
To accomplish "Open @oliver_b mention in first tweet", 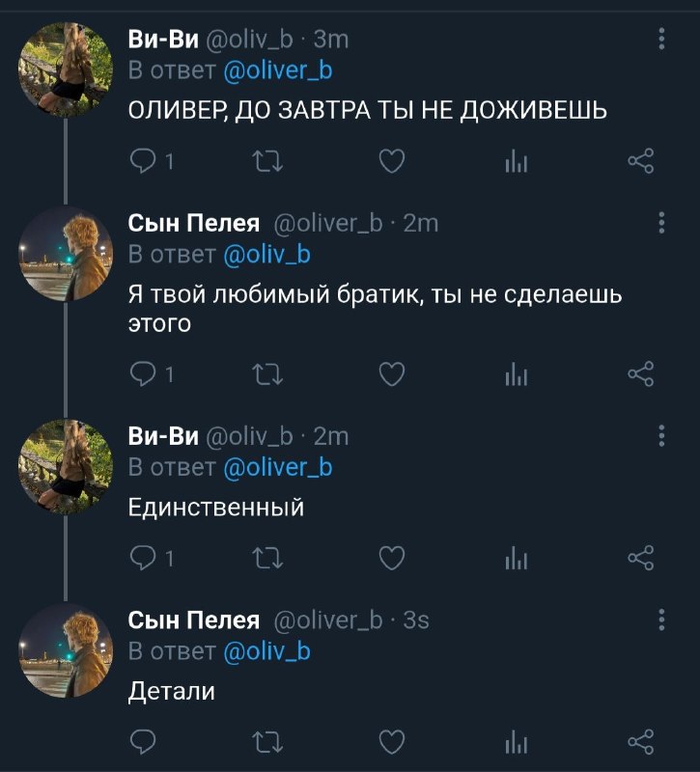I will (x=278, y=70).
